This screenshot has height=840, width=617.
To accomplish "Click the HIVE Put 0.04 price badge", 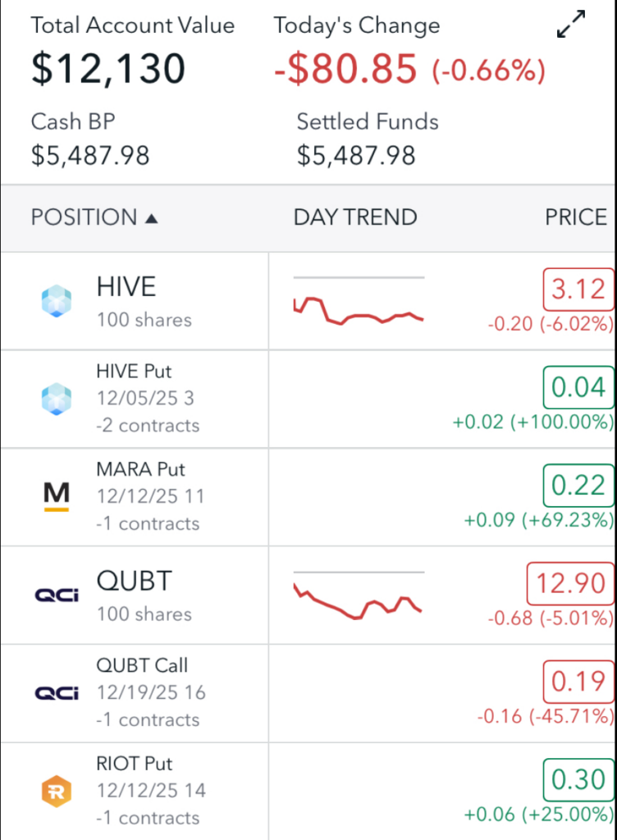I will 578,387.
